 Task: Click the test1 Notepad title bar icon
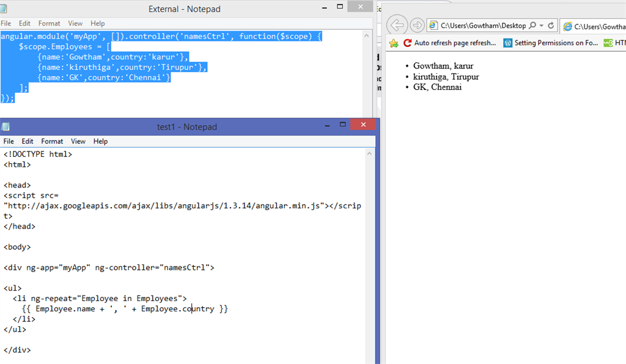pyautogui.click(x=6, y=127)
